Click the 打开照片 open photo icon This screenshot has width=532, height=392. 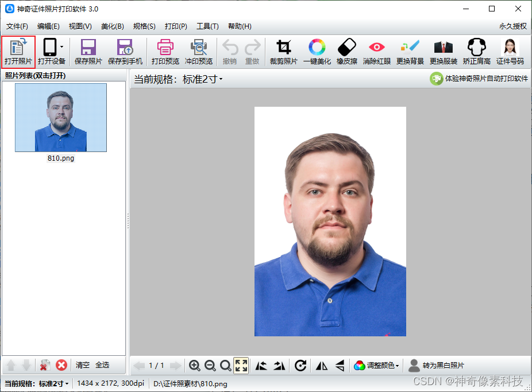tap(18, 52)
